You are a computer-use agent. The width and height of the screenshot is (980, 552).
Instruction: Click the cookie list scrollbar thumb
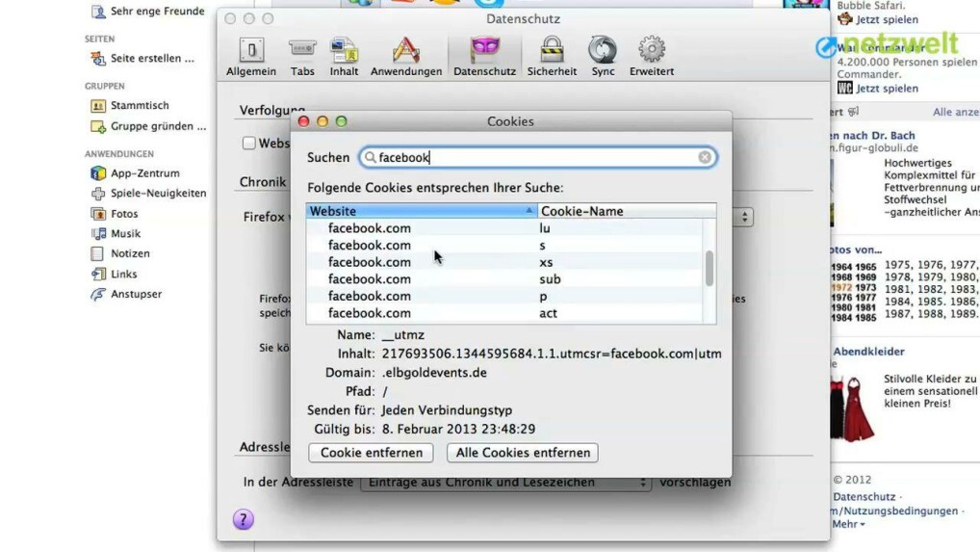pos(709,269)
